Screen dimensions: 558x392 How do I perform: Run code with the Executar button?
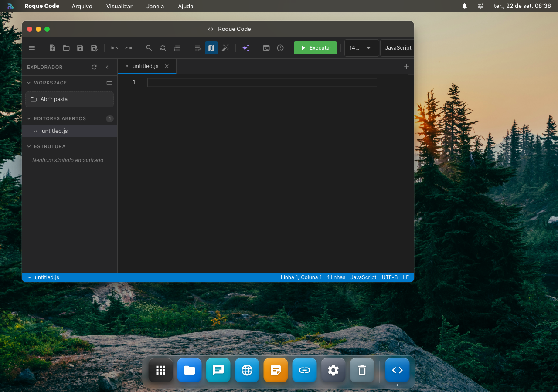coord(315,48)
